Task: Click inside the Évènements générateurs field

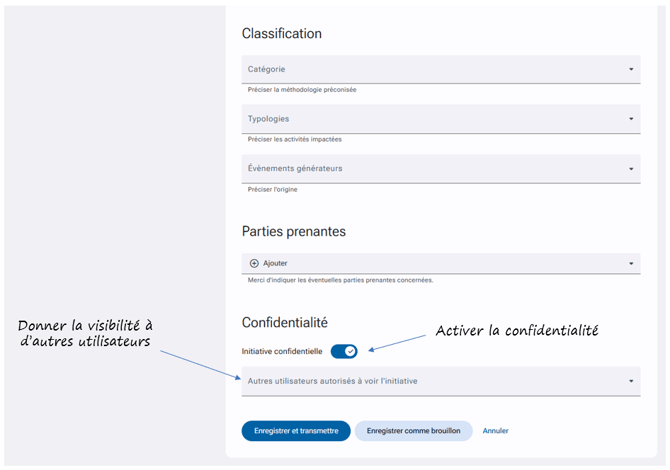Action: click(x=441, y=169)
